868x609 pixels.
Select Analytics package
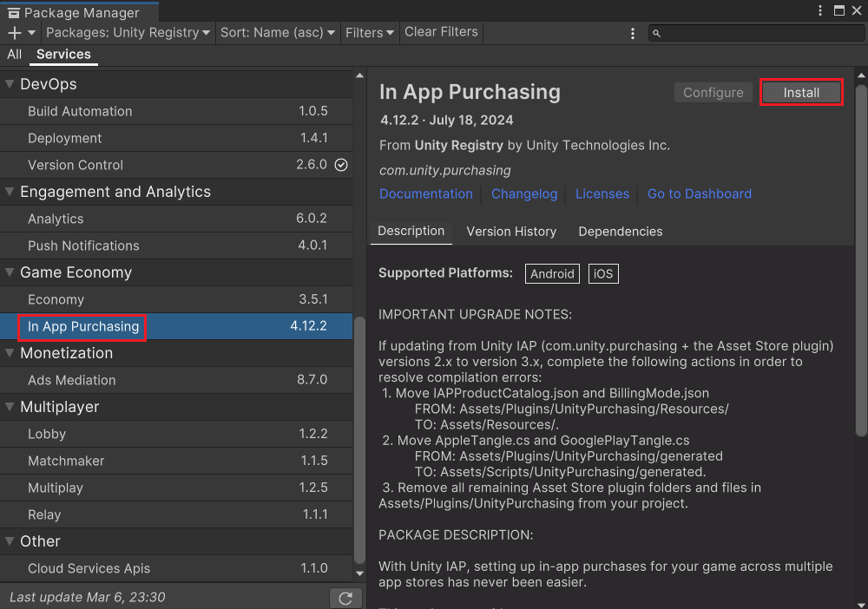tap(176, 219)
